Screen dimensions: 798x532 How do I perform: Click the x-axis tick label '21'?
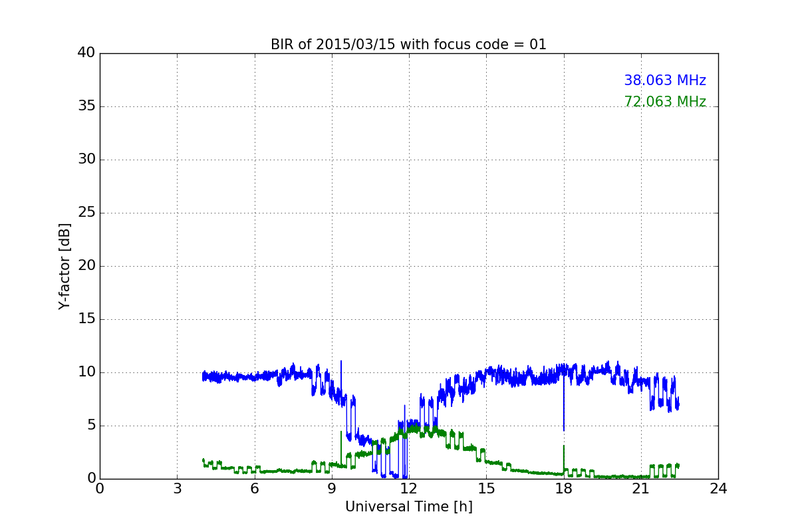click(x=641, y=489)
